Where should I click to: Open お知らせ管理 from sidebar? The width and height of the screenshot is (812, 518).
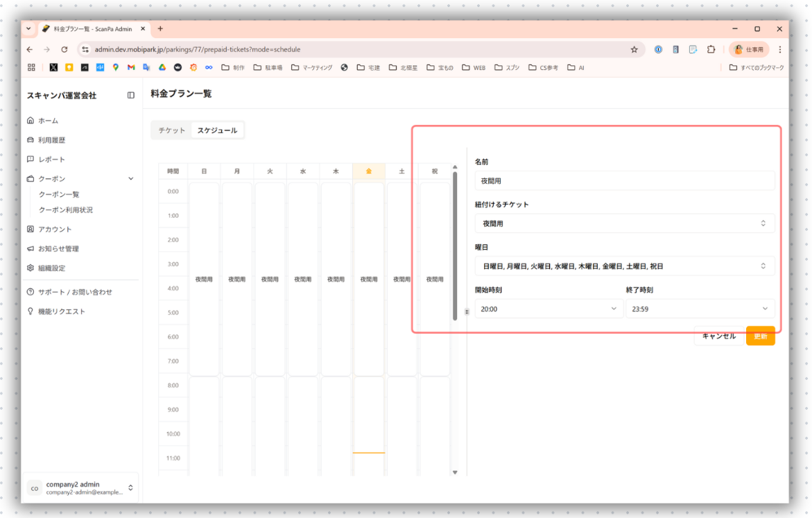(x=58, y=249)
